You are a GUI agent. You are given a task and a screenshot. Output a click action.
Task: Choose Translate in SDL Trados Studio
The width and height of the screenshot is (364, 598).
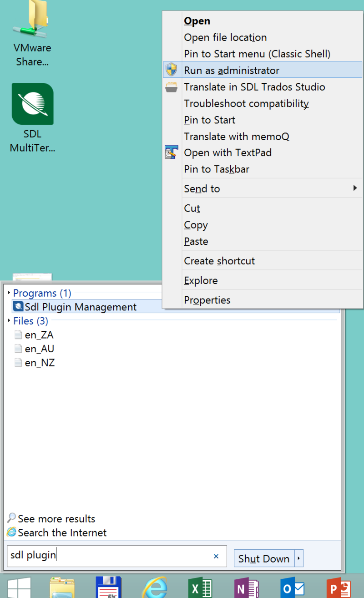(263, 87)
